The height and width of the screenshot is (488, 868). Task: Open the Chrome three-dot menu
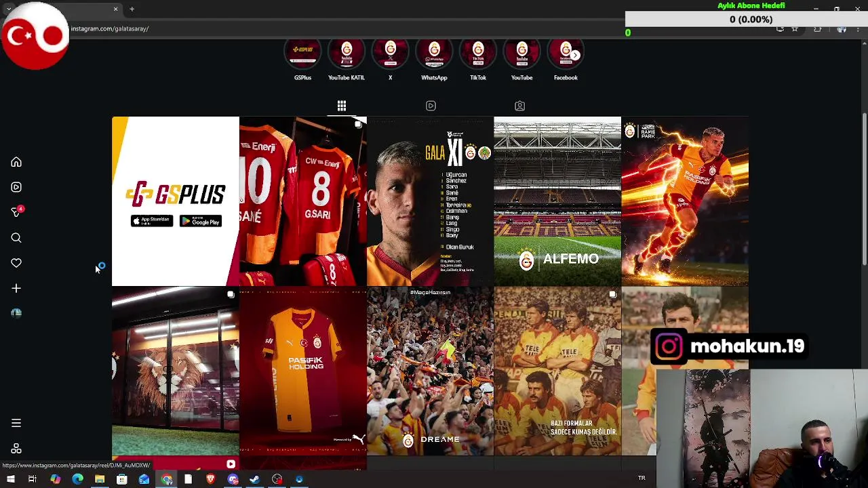pos(858,29)
